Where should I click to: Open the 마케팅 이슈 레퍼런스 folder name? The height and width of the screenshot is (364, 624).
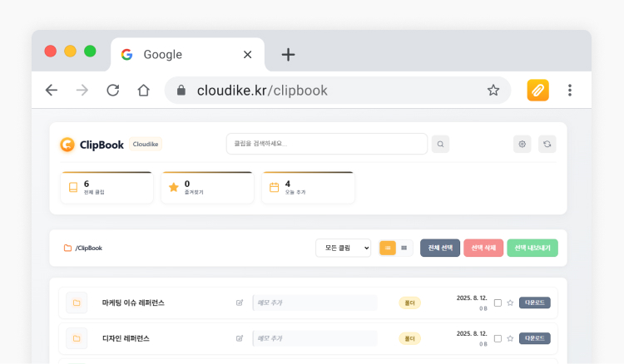point(133,303)
